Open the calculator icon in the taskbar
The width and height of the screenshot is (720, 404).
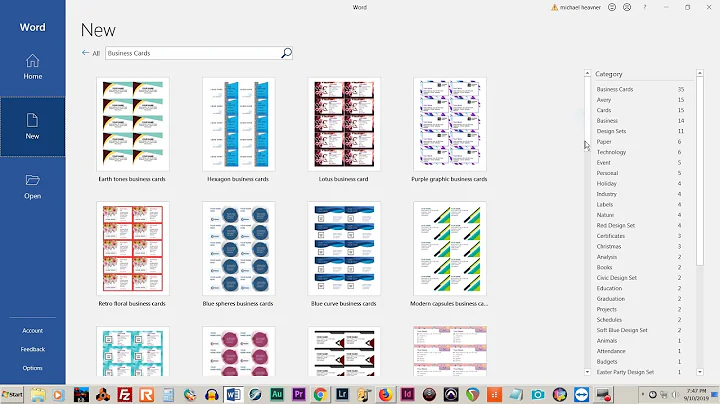(168, 394)
